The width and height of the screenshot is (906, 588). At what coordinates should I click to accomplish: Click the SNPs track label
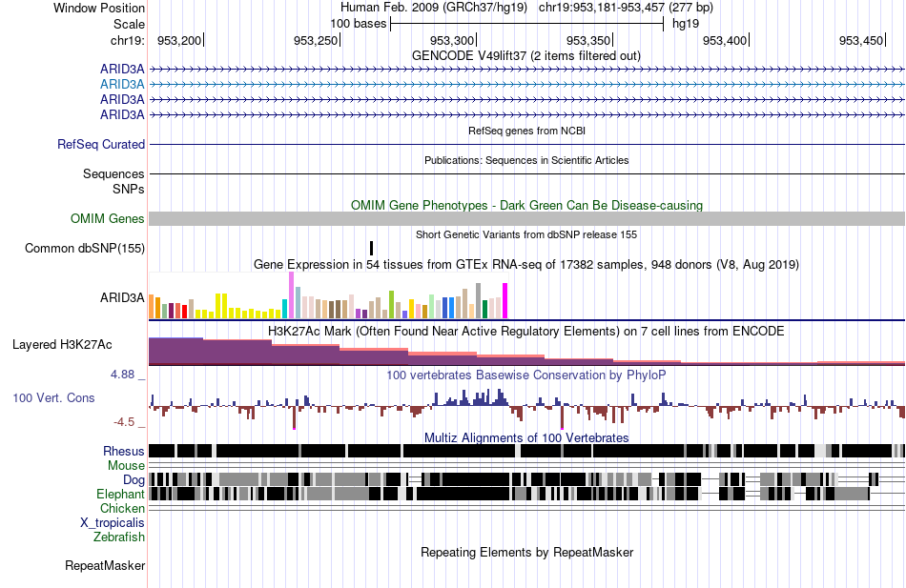click(x=129, y=189)
